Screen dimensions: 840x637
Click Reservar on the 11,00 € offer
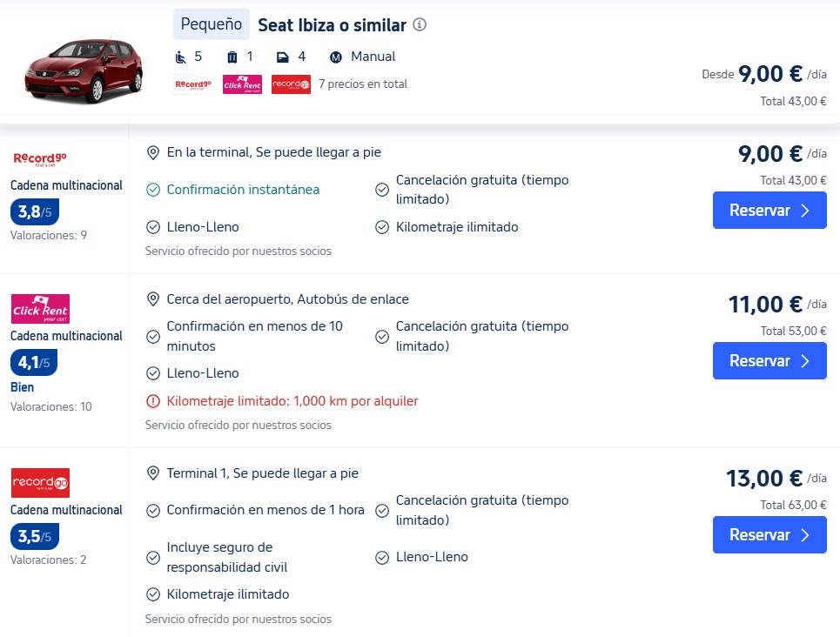(769, 361)
